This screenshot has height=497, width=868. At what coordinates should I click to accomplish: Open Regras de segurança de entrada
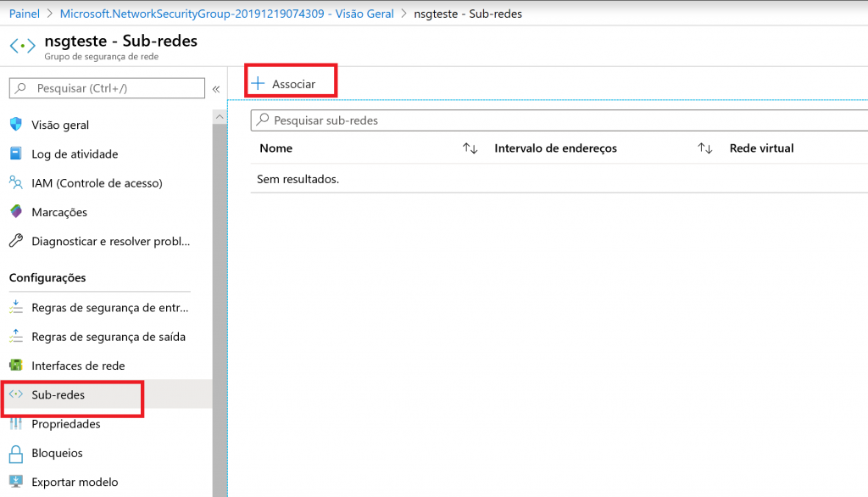click(x=109, y=307)
